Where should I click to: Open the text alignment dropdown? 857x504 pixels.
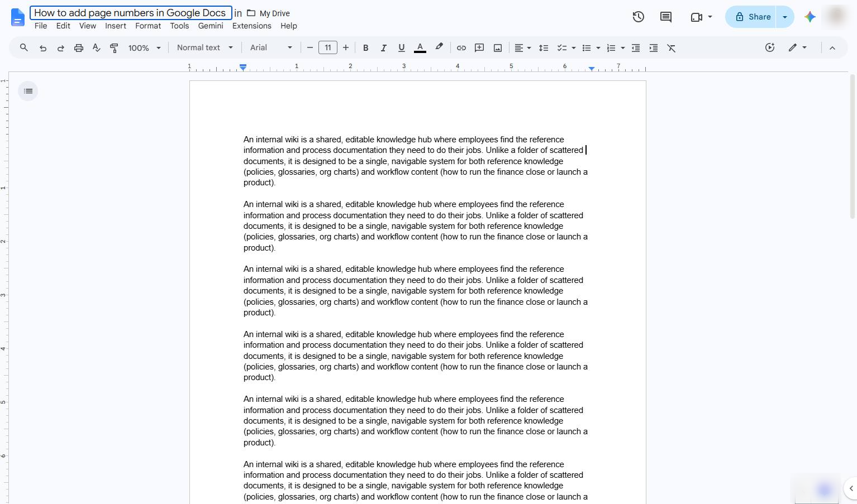point(522,48)
